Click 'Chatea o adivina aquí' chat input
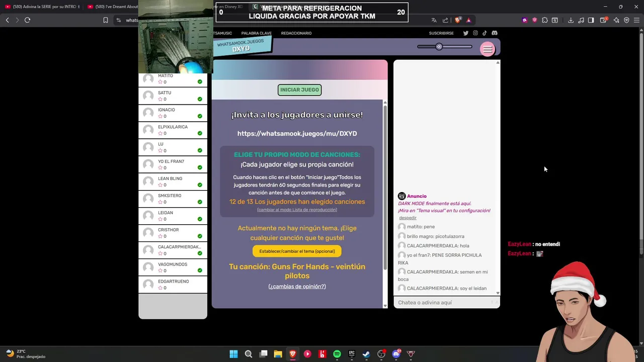 click(443, 303)
